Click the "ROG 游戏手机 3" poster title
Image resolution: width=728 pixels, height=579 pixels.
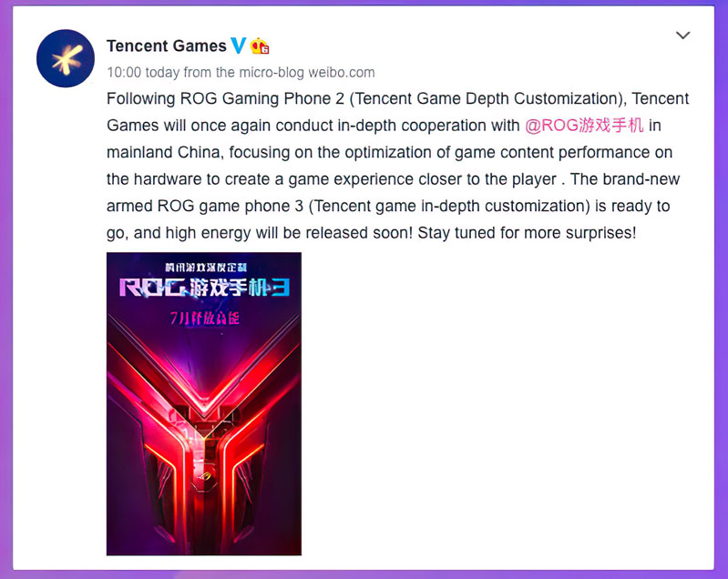pyautogui.click(x=205, y=287)
